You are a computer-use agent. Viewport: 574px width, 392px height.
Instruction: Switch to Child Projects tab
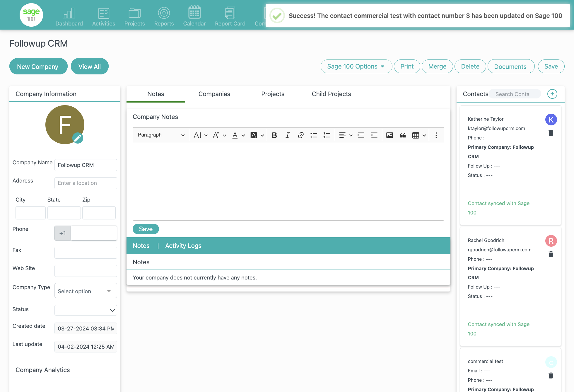[x=332, y=94]
